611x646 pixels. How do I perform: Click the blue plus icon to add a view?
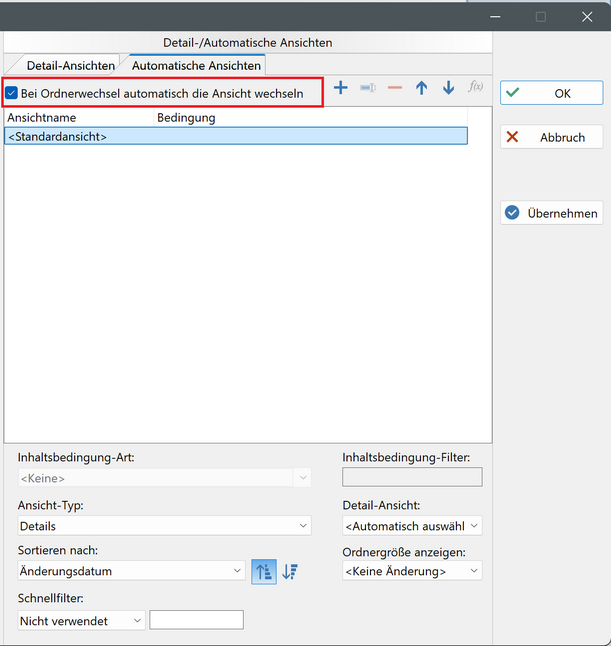click(340, 88)
